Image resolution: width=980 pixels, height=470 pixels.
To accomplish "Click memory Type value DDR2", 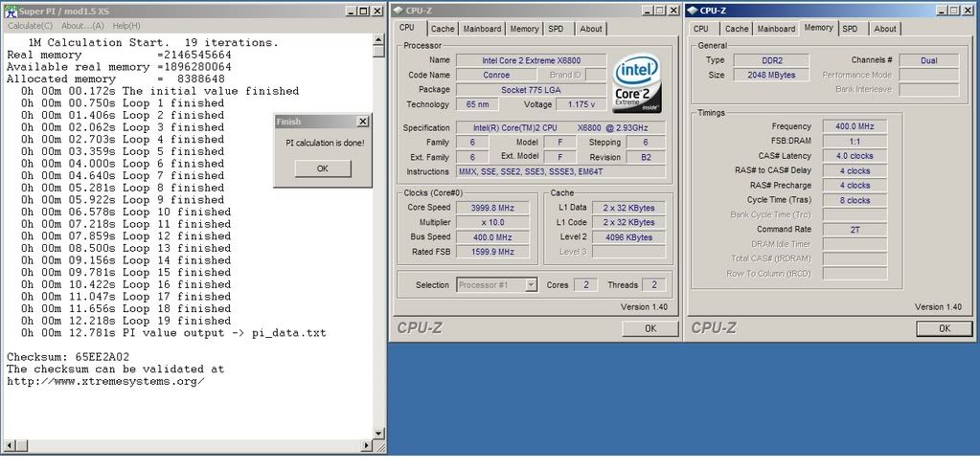I will click(771, 60).
